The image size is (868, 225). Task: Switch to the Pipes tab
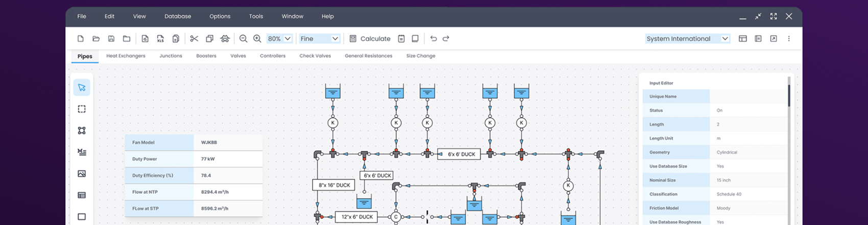click(85, 56)
